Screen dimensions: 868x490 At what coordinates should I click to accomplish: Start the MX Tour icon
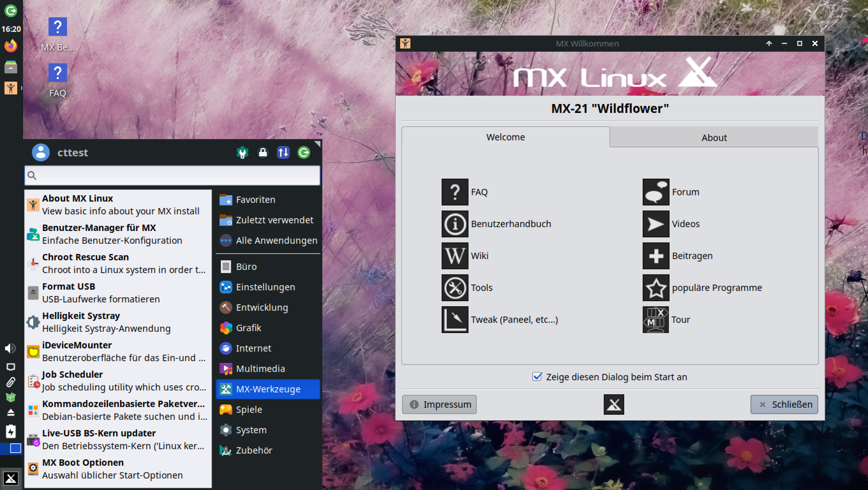pos(655,320)
